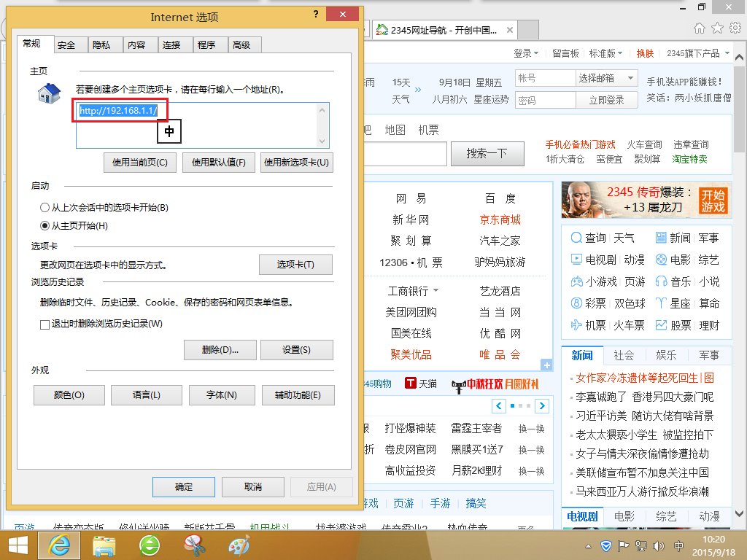This screenshot has width=747, height=560.
Task: Open the IE Favorites star icon
Action: (717, 28)
